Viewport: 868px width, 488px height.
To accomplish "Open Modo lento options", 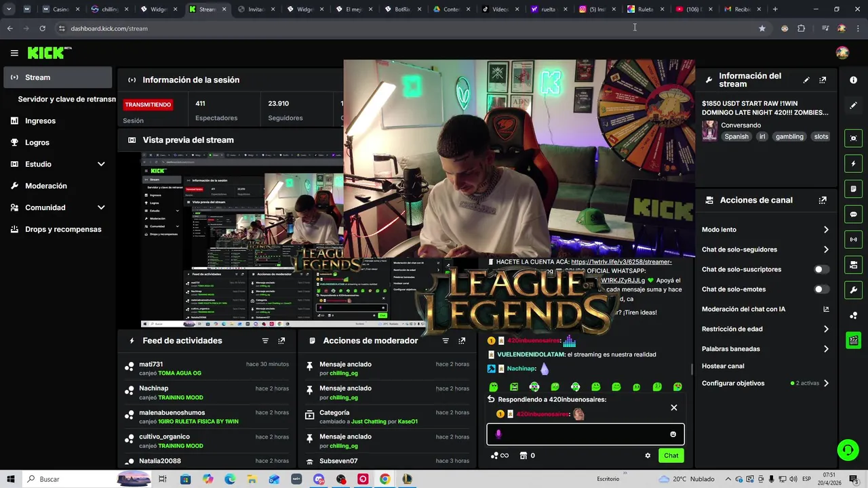I will coord(766,230).
